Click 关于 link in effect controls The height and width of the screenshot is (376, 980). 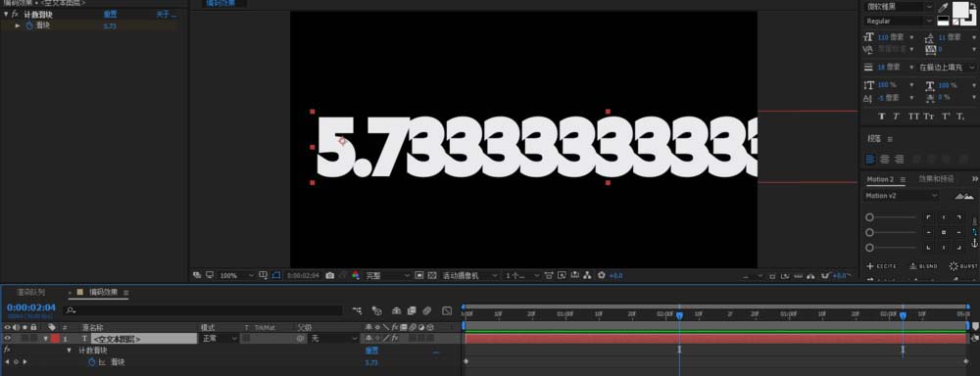click(x=166, y=14)
